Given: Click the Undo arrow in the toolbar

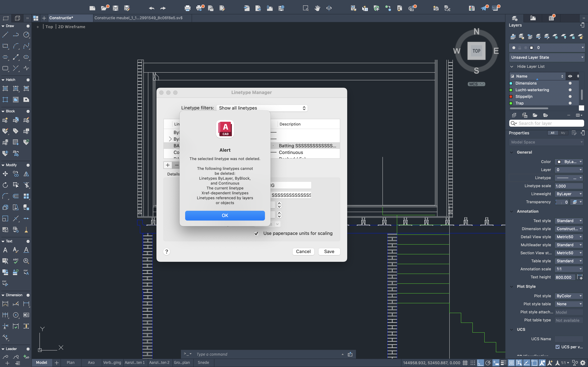Looking at the screenshot, I should point(152,8).
